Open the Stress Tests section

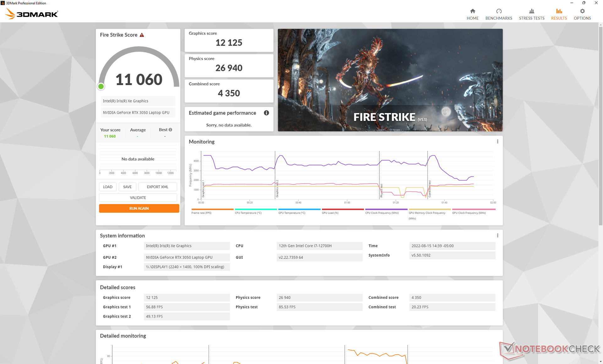point(531,14)
